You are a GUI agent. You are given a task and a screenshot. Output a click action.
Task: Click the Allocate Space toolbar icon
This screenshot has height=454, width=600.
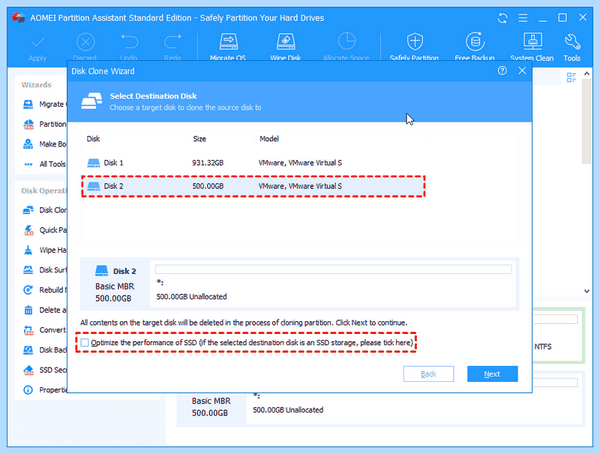[347, 42]
